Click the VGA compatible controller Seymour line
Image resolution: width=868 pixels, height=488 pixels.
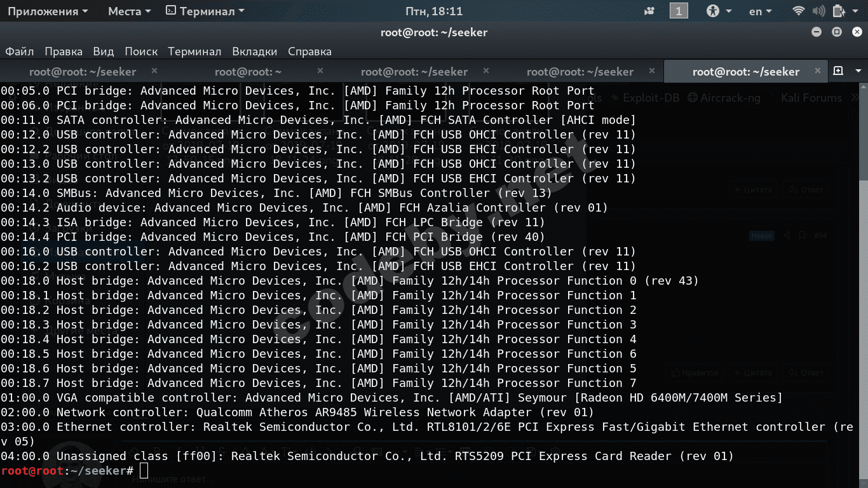pyautogui.click(x=391, y=398)
